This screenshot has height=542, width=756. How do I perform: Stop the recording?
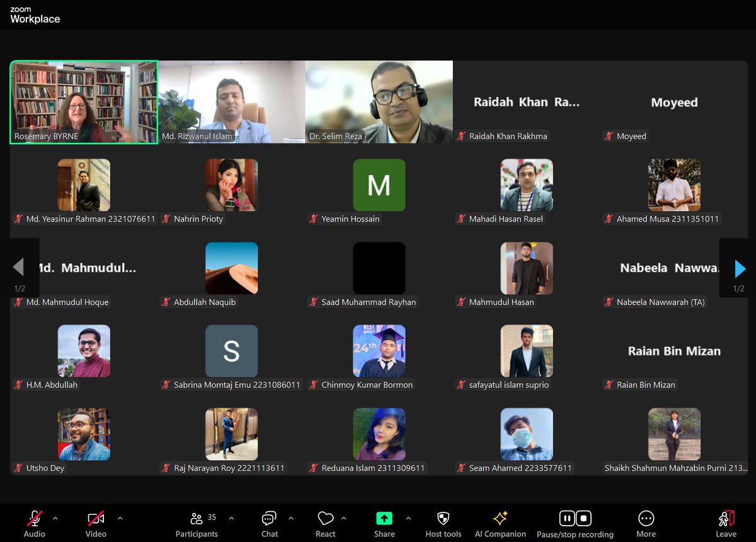tap(583, 518)
